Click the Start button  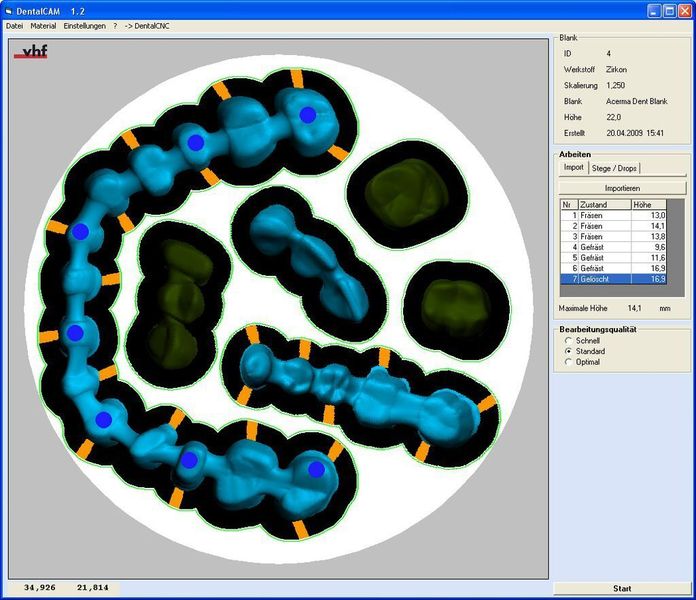(622, 588)
